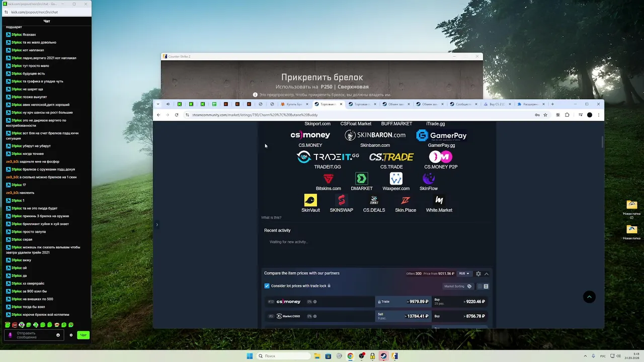Open the SkinFlow icon
The height and width of the screenshot is (362, 644).
[429, 178]
